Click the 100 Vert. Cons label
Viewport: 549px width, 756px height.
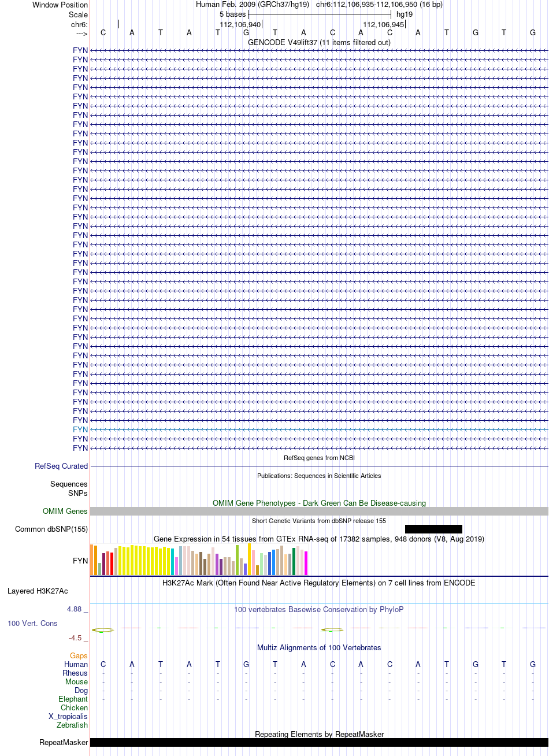point(32,623)
